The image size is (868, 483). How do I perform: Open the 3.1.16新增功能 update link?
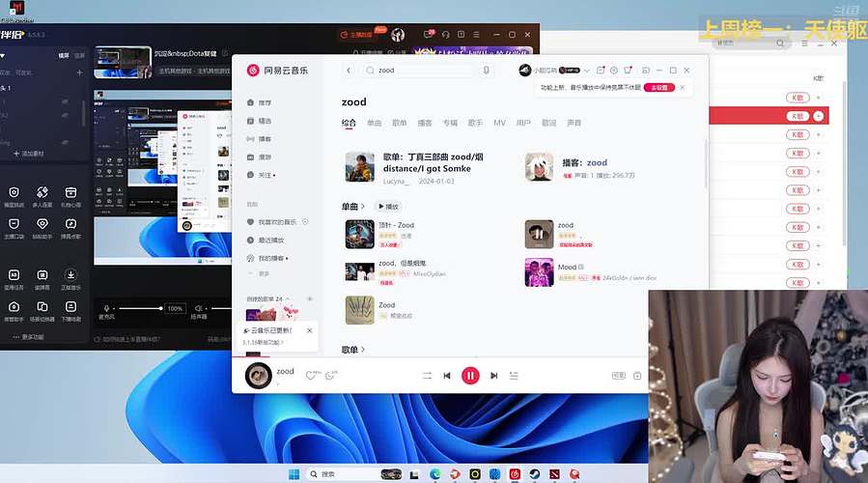(x=263, y=342)
